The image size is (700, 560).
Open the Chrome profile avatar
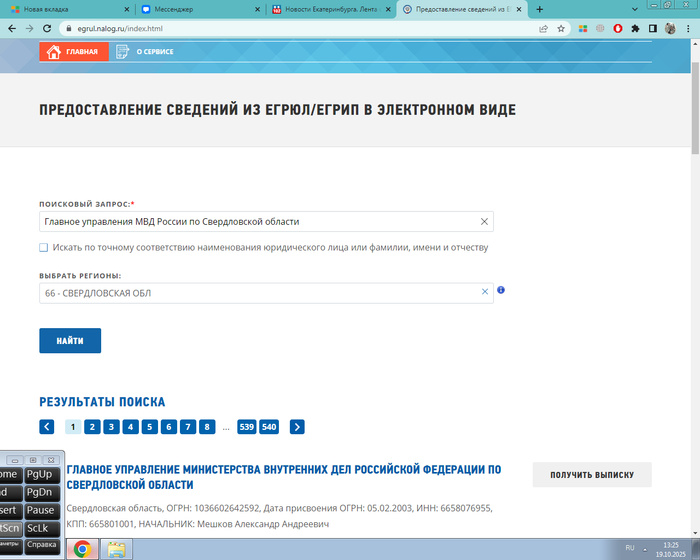pos(670,29)
